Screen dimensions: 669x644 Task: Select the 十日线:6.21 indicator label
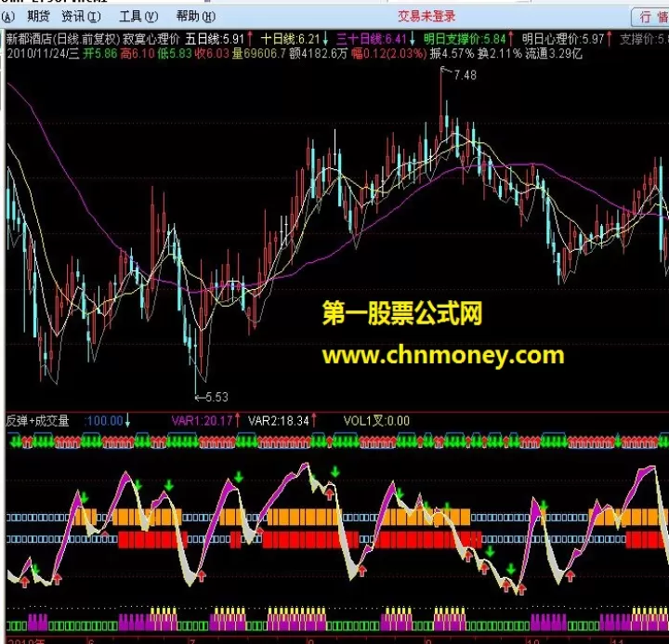click(x=290, y=40)
